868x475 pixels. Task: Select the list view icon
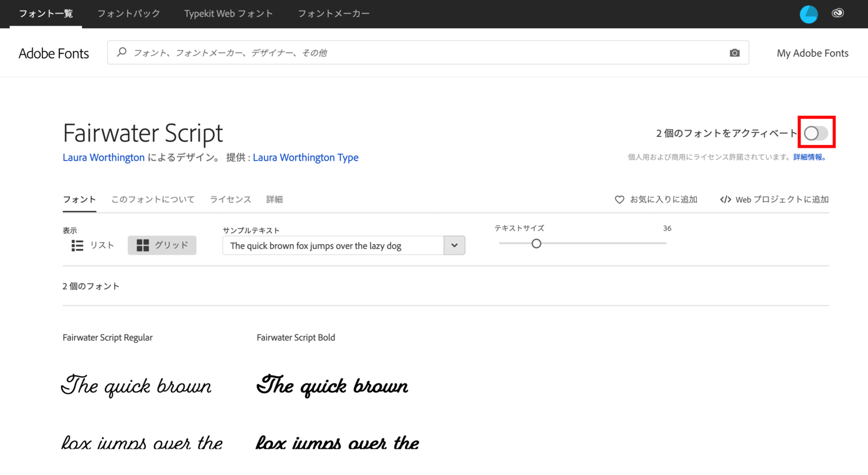click(77, 245)
